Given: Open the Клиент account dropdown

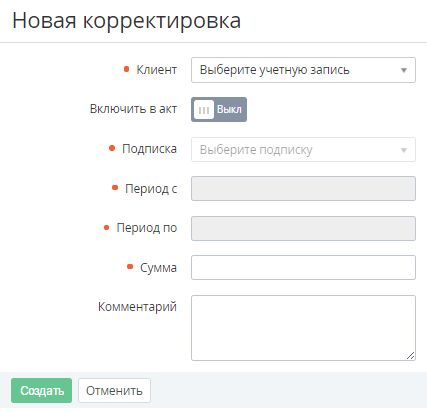Looking at the screenshot, I should pos(303,70).
